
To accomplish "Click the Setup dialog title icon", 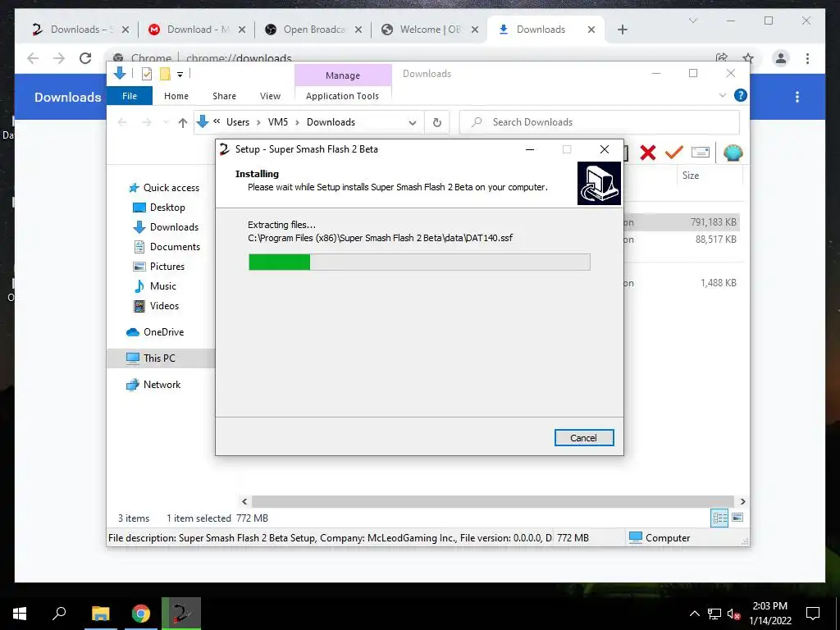I will [x=225, y=149].
